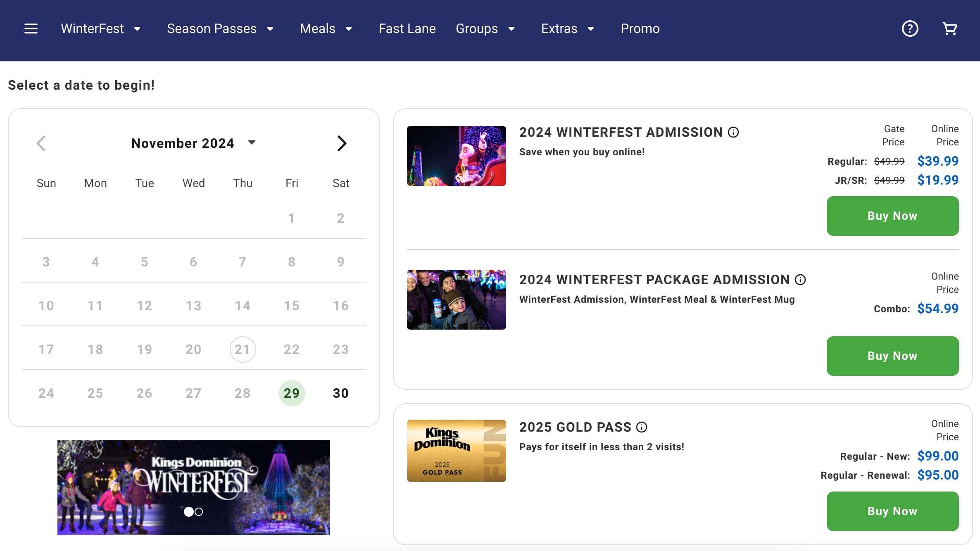Open the Package Admission family thumbnail
This screenshot has width=980, height=551.
pos(456,299)
